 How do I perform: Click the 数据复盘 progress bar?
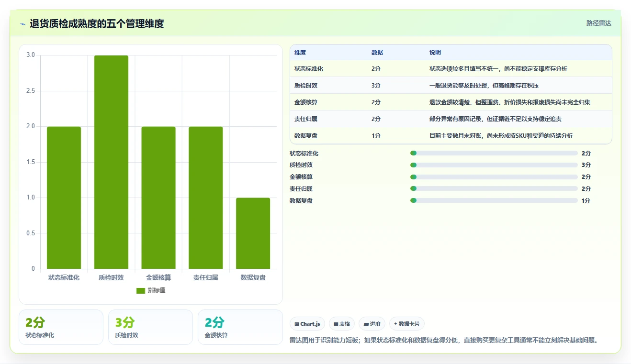click(x=494, y=200)
